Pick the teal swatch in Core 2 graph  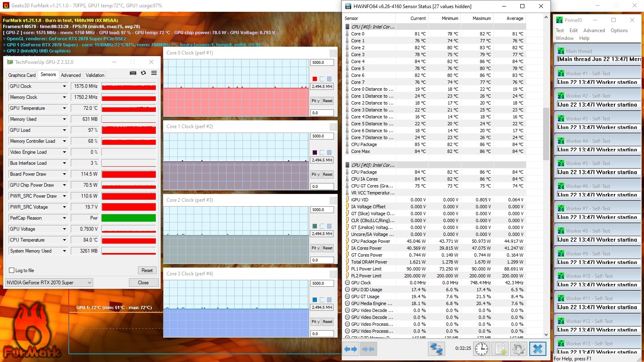(x=314, y=226)
